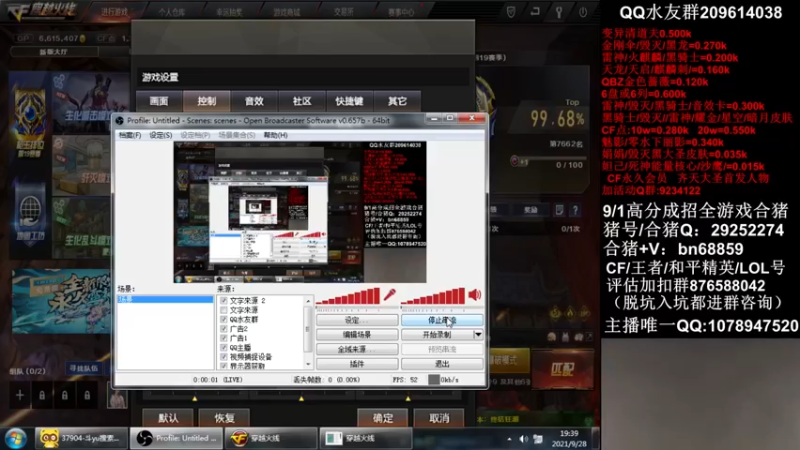Click the first locked team slot
Image resolution: width=800 pixels, height=450 pixels.
tap(42, 395)
